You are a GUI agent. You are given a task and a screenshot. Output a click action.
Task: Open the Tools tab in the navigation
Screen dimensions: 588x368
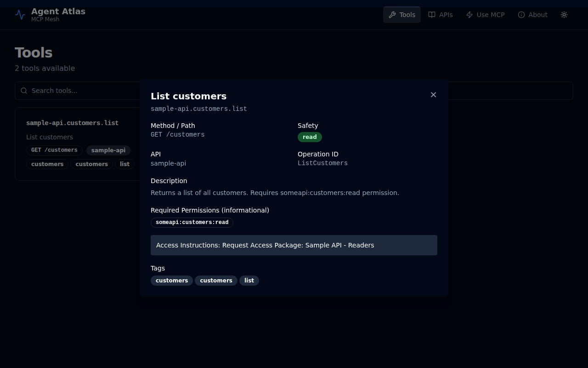(x=402, y=15)
